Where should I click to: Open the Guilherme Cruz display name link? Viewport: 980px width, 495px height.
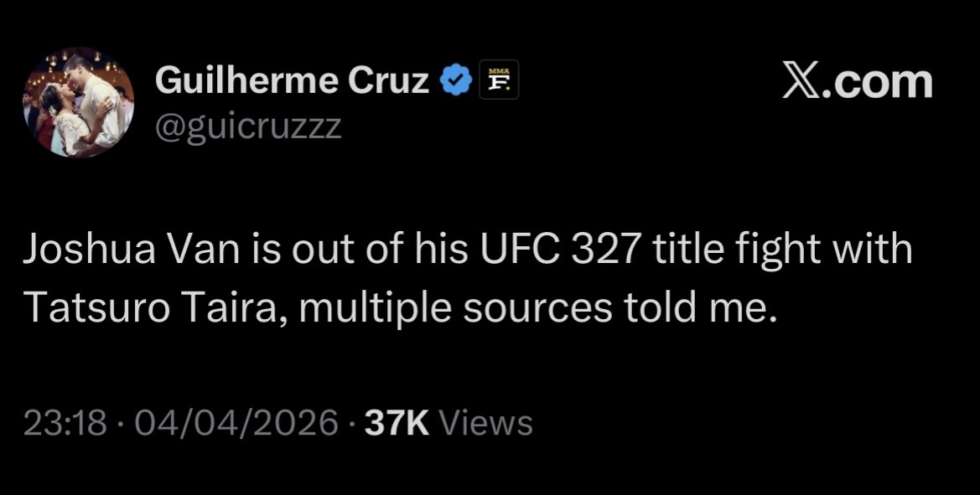[292, 80]
